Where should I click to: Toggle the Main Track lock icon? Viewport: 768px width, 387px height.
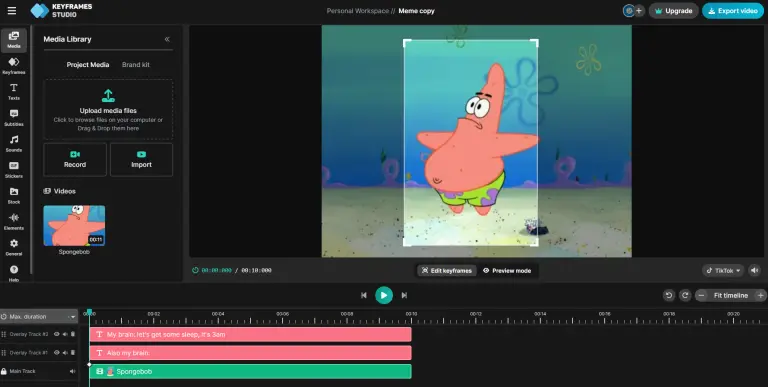(x=4, y=371)
